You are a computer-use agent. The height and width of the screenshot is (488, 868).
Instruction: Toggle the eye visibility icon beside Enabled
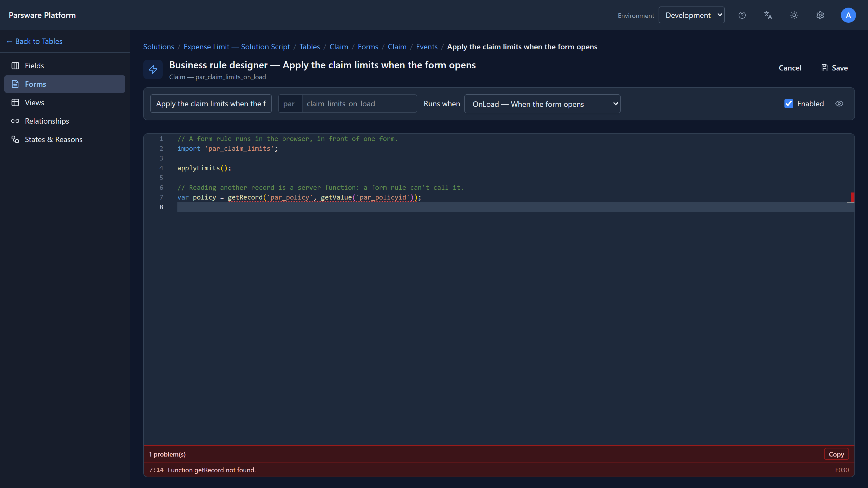[x=839, y=104]
